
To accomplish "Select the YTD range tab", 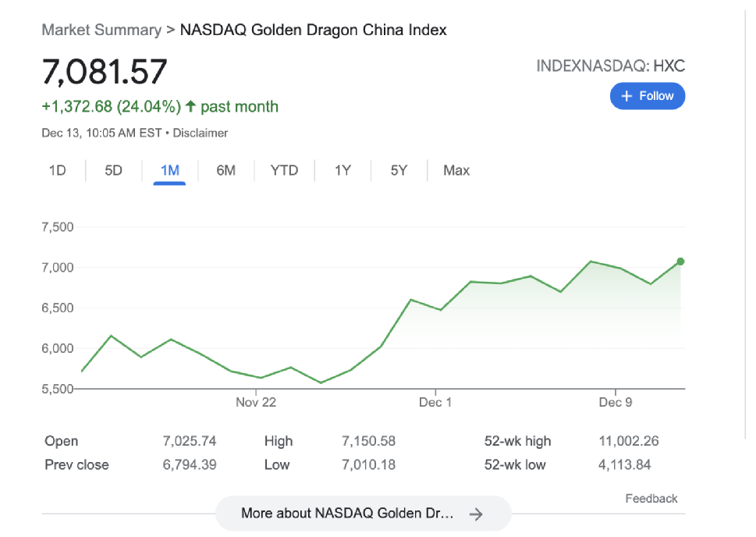I will pos(285,170).
